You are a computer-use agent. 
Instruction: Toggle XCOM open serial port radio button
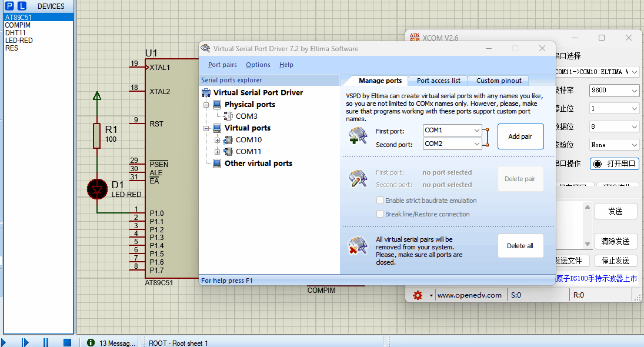[598, 164]
